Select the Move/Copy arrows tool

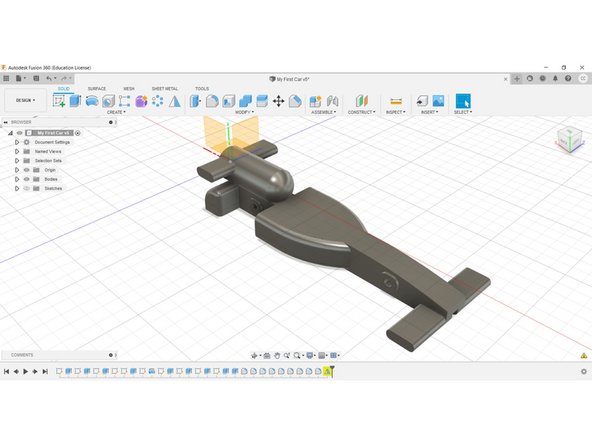click(x=279, y=101)
